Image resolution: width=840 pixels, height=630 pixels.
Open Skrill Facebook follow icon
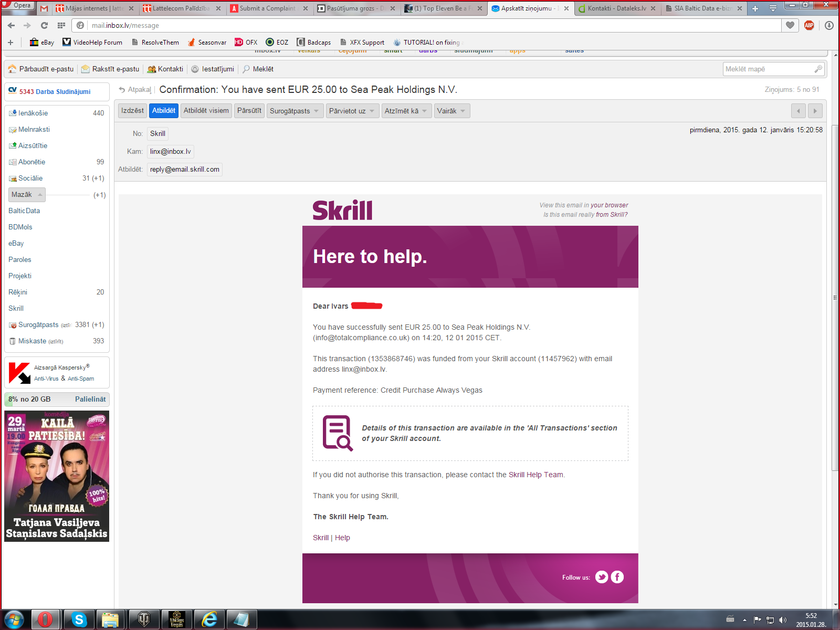pyautogui.click(x=617, y=577)
